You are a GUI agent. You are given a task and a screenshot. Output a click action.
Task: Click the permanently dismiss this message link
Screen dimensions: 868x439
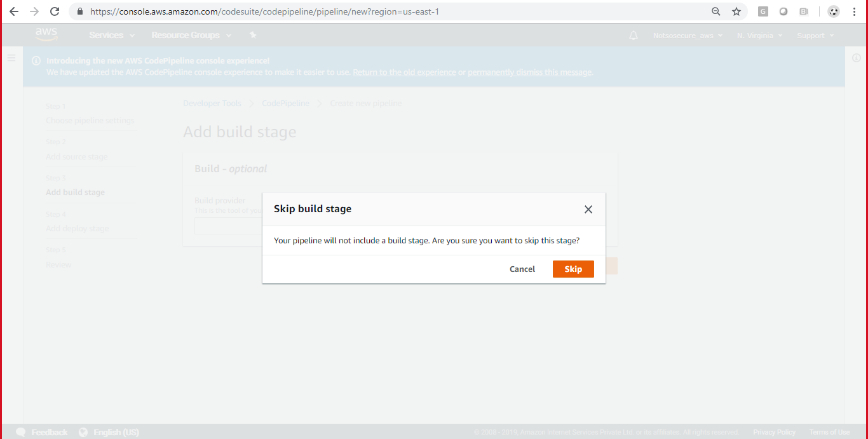[529, 72]
